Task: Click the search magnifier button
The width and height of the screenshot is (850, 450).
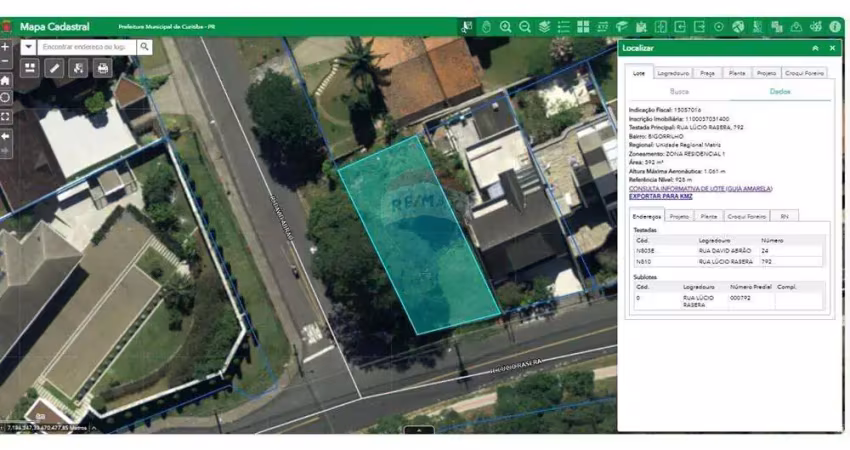Action: point(145,46)
